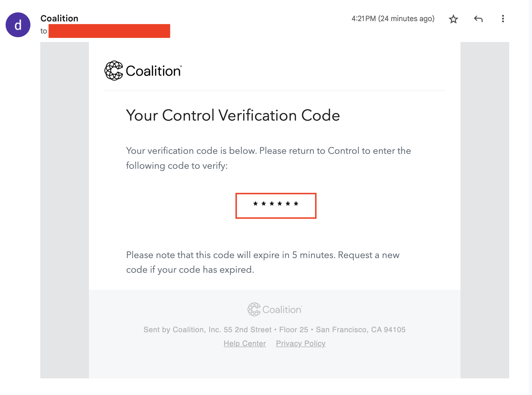This screenshot has width=532, height=395.
Task: Open the three-dot more options menu
Action: (x=503, y=19)
